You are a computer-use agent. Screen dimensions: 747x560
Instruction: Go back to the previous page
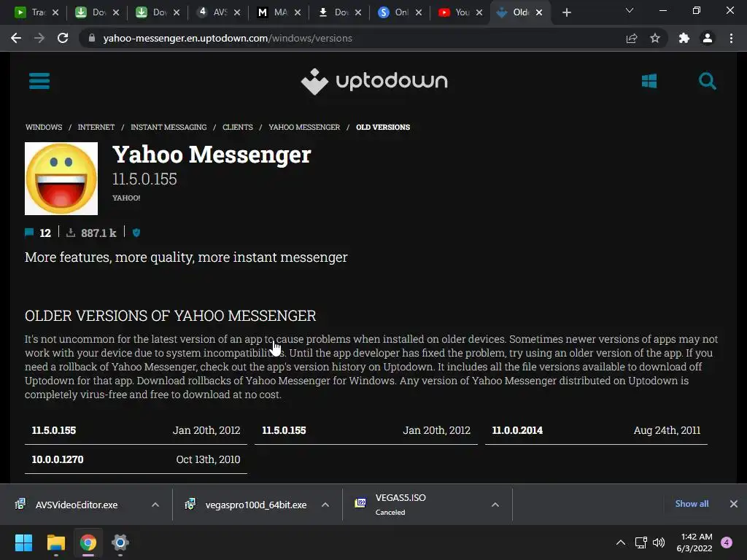(16, 38)
